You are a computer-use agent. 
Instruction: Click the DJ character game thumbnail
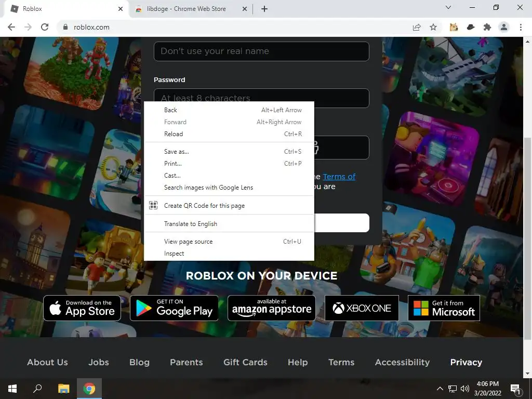coord(433,159)
